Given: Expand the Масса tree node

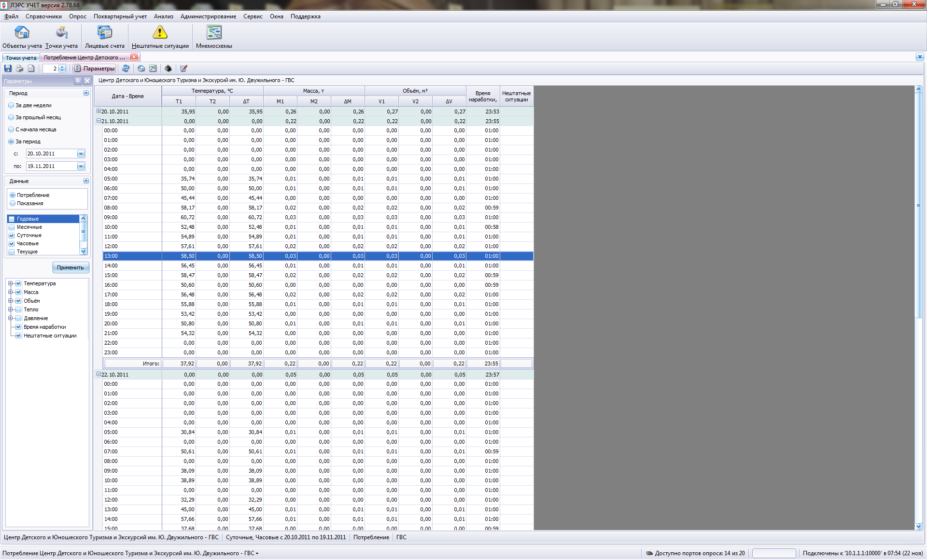Looking at the screenshot, I should 11,292.
